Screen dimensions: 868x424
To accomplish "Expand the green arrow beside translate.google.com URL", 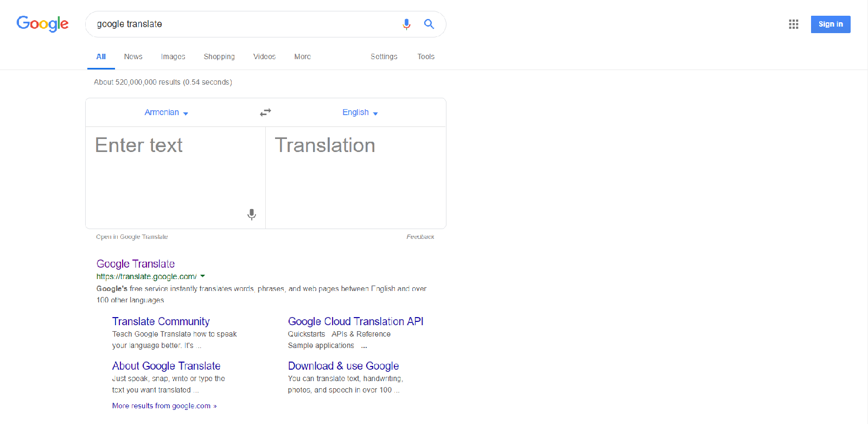I will 202,276.
